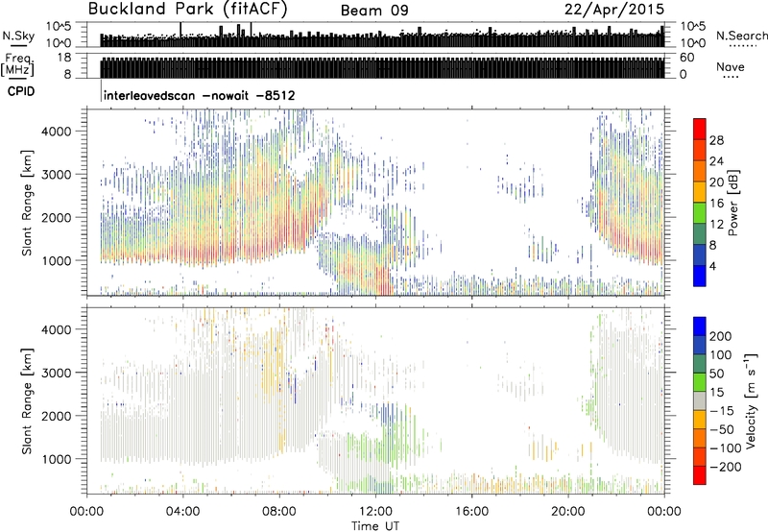Screen dimensions: 768x532
Task: Click 'interleavedscan -nowait -8512' text
Action: pyautogui.click(x=200, y=95)
